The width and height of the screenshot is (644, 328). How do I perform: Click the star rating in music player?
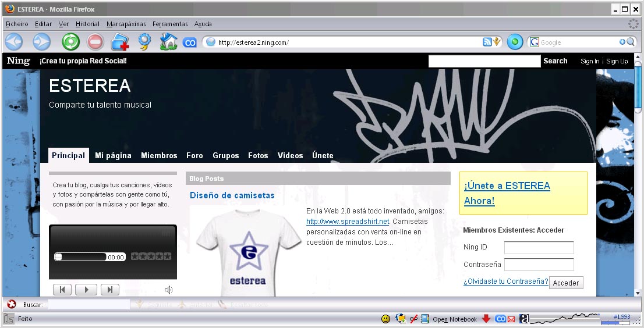click(x=151, y=256)
